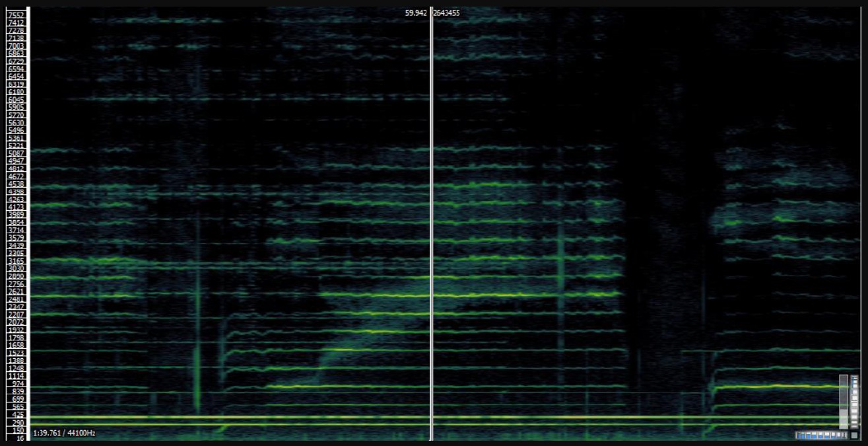Click the 4123 Hz frequency scale label
868x446 pixels.
pos(16,207)
